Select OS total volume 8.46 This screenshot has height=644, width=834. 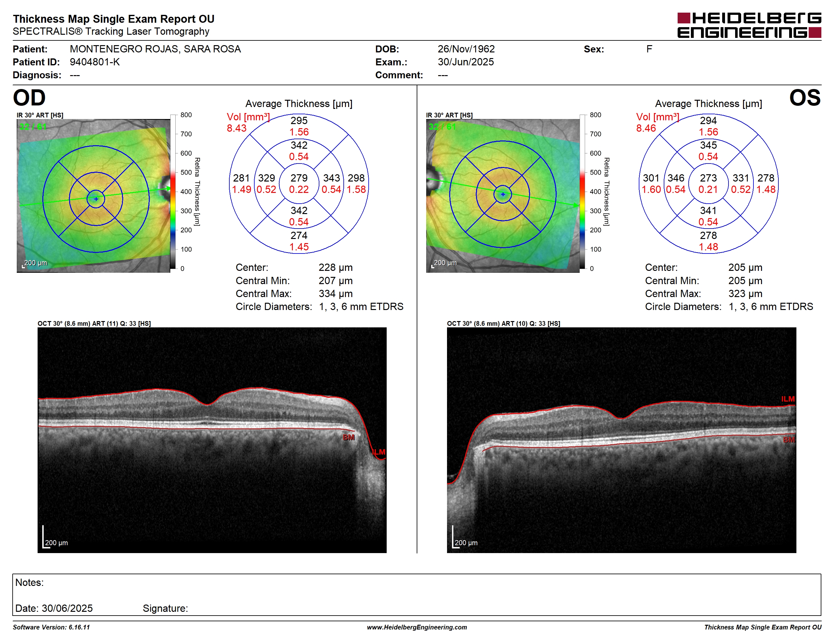pos(646,128)
